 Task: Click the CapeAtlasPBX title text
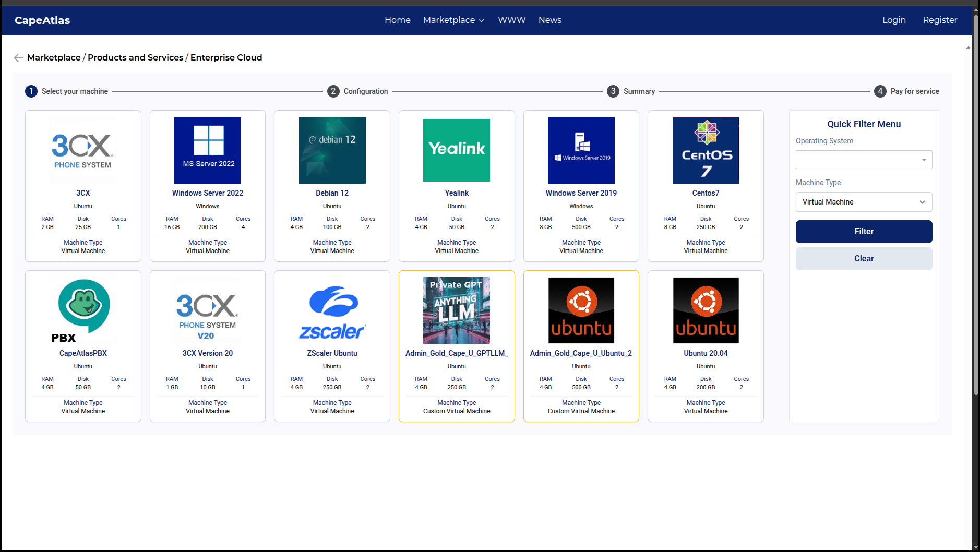pyautogui.click(x=83, y=353)
